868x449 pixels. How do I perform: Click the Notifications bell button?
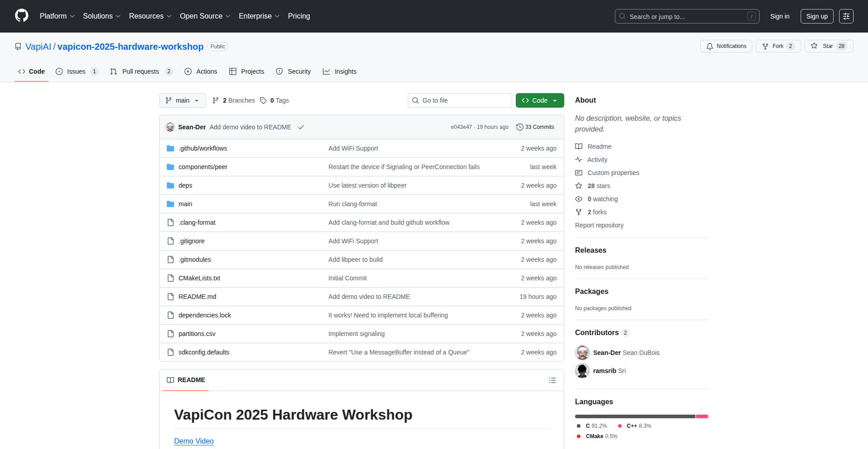(726, 46)
